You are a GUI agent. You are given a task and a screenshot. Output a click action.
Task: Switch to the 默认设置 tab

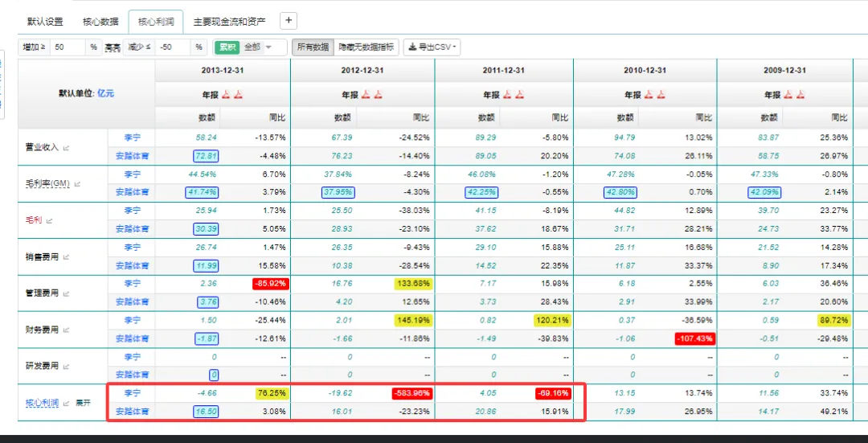click(45, 23)
